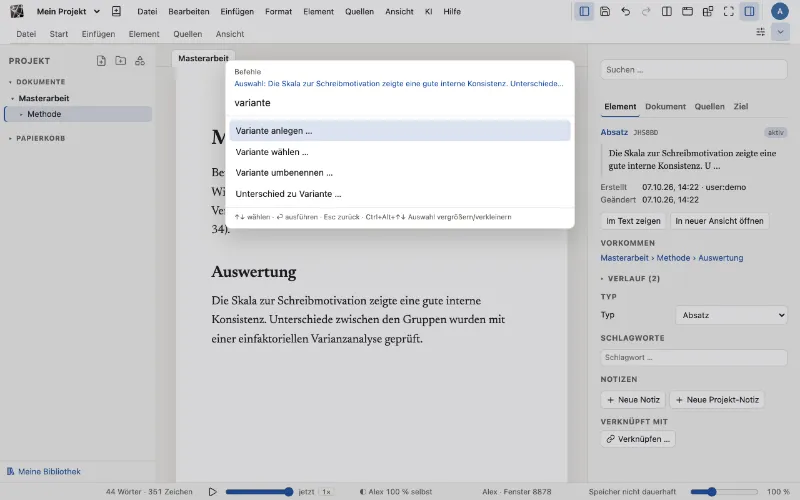Select the Masterarbeit document tab
Viewport: 800px width, 500px height.
[203, 58]
